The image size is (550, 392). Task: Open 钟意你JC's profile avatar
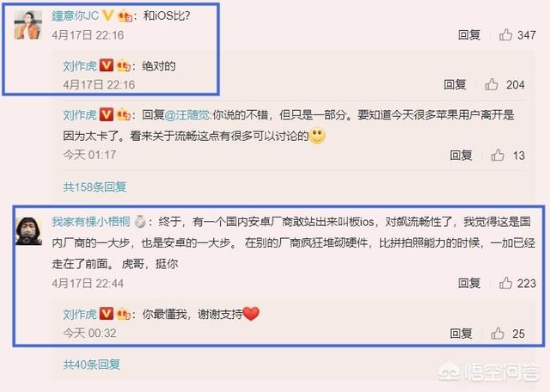pyautogui.click(x=28, y=25)
